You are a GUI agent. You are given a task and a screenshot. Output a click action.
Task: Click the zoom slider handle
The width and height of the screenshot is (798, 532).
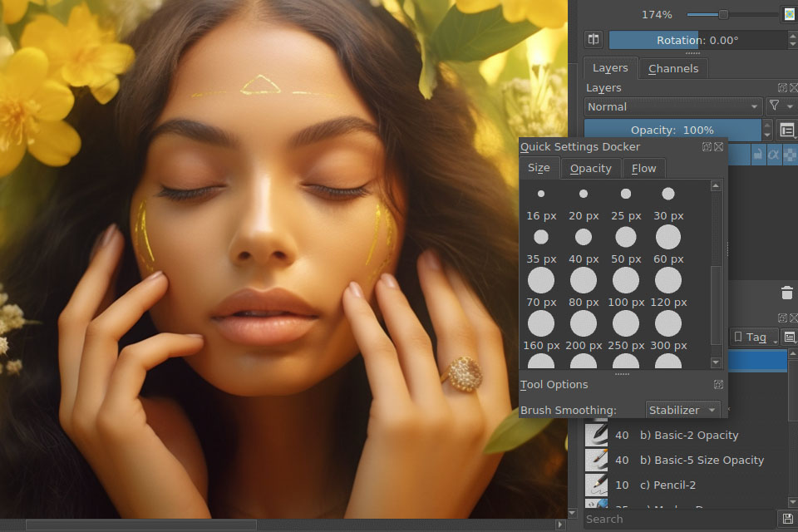[723, 14]
